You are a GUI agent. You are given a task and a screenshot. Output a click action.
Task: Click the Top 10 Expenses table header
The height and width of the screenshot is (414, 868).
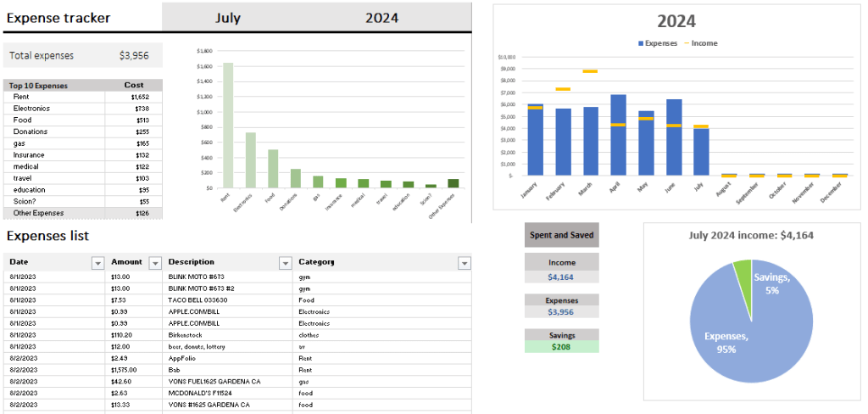(41, 86)
